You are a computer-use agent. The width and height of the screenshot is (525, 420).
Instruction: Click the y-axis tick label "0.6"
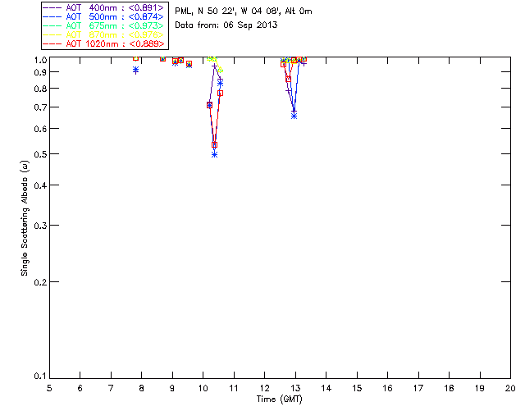[40, 129]
